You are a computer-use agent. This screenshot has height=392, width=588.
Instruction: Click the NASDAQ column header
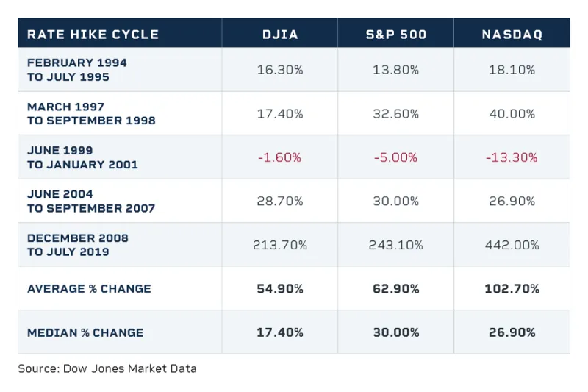[x=512, y=35]
